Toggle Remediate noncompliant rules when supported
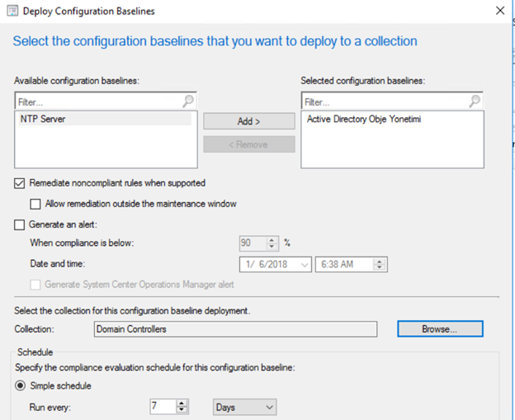This screenshot has height=420, width=515. point(19,183)
